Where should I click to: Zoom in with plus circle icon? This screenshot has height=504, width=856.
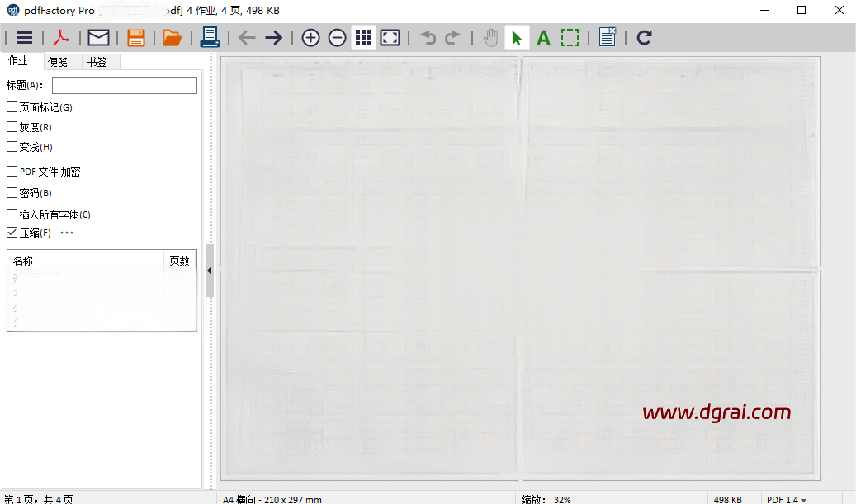[310, 38]
